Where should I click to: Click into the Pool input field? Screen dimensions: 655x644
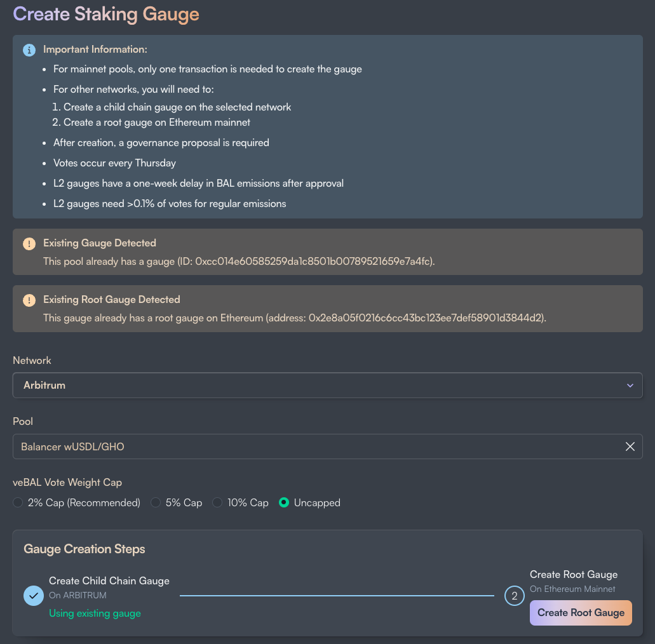[328, 446]
